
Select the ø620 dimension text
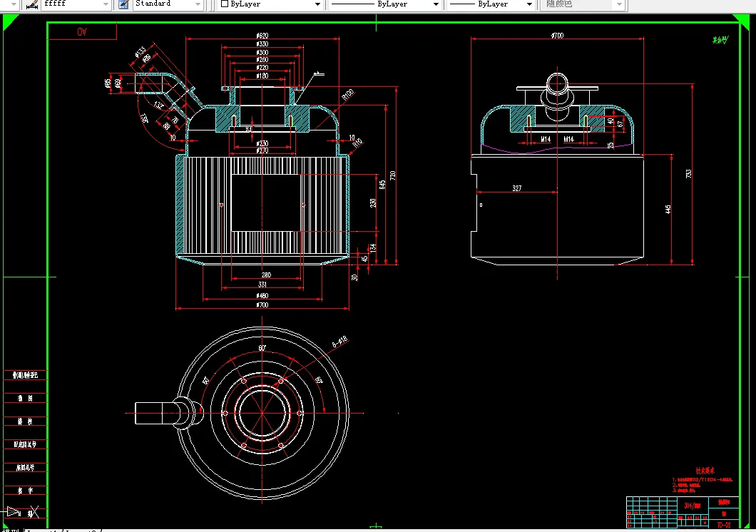262,36
